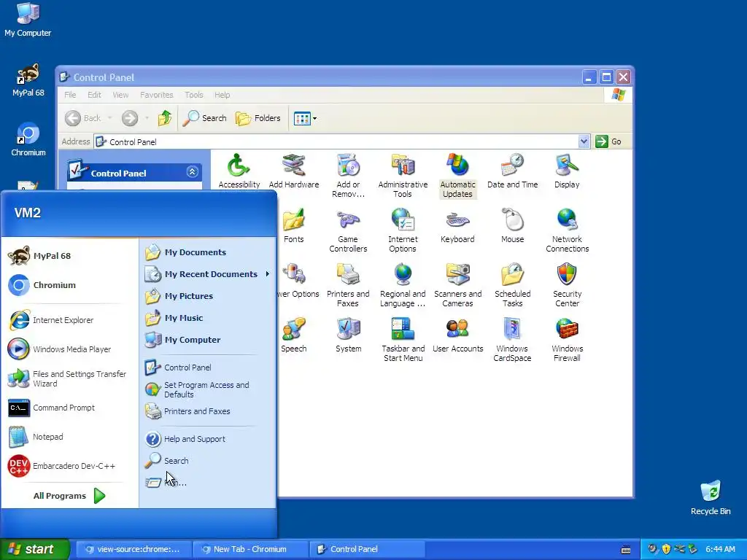Open My Pictures in Start menu
747x560 pixels.
click(207, 296)
